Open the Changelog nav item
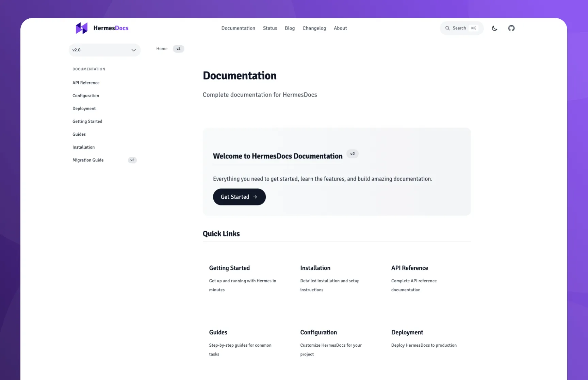The width and height of the screenshot is (588, 380). tap(314, 28)
